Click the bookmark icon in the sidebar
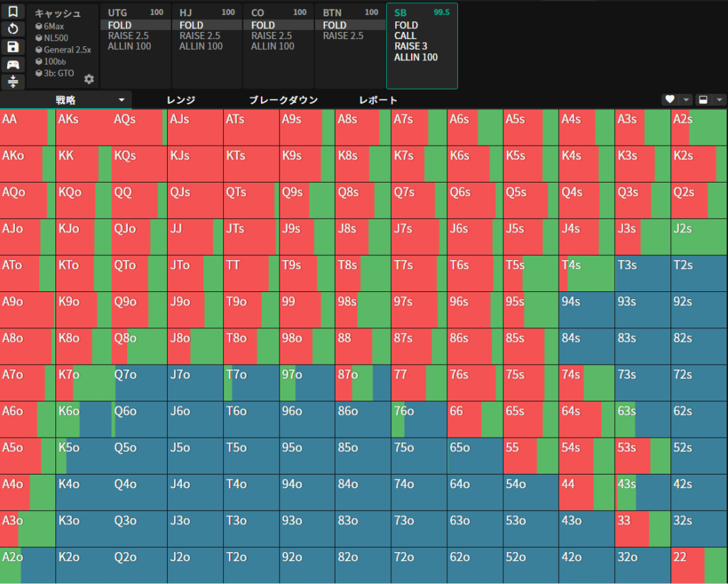728x584 pixels. (x=13, y=12)
